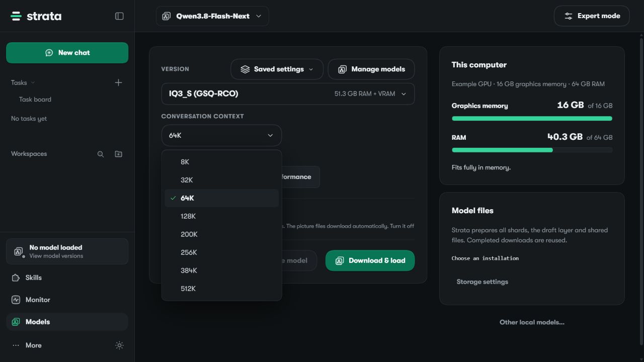Open Qwen3.8-Flash-Next model selector

212,16
